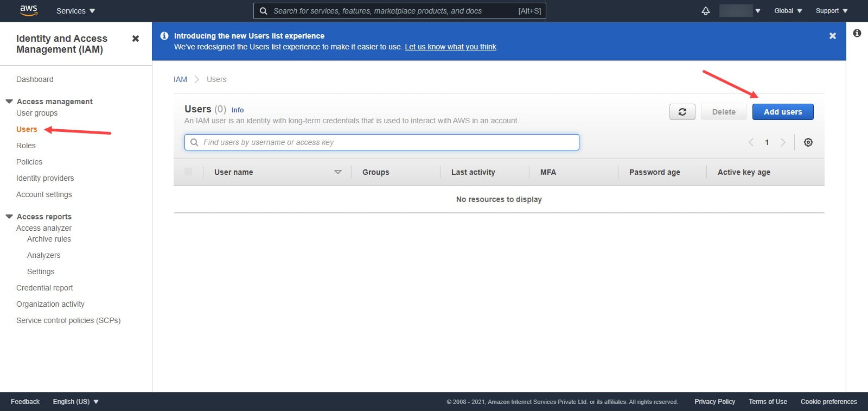Image resolution: width=868 pixels, height=411 pixels.
Task: Open the help info panel icon at right edge
Action: (857, 33)
